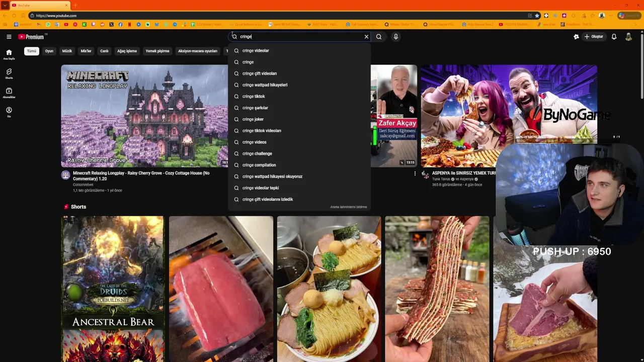This screenshot has height=362, width=644.
Task: Choose the "cringe videolar" suggestion
Action: tap(299, 50)
